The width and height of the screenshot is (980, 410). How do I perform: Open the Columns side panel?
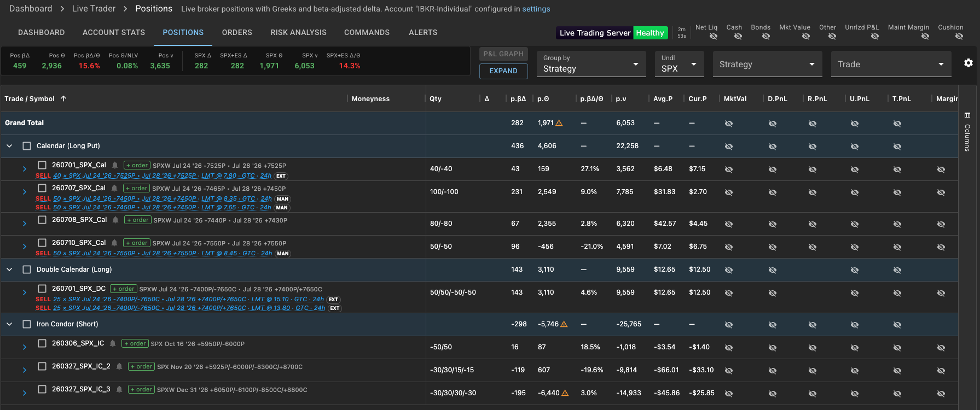967,132
